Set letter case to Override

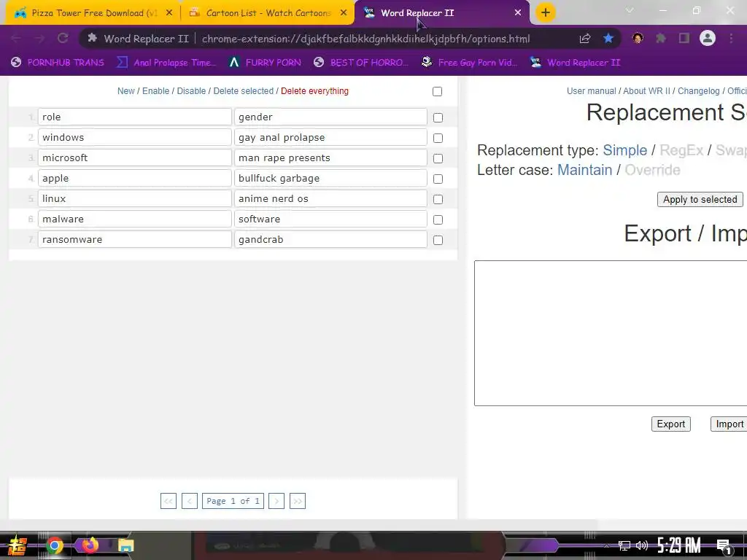pos(652,170)
